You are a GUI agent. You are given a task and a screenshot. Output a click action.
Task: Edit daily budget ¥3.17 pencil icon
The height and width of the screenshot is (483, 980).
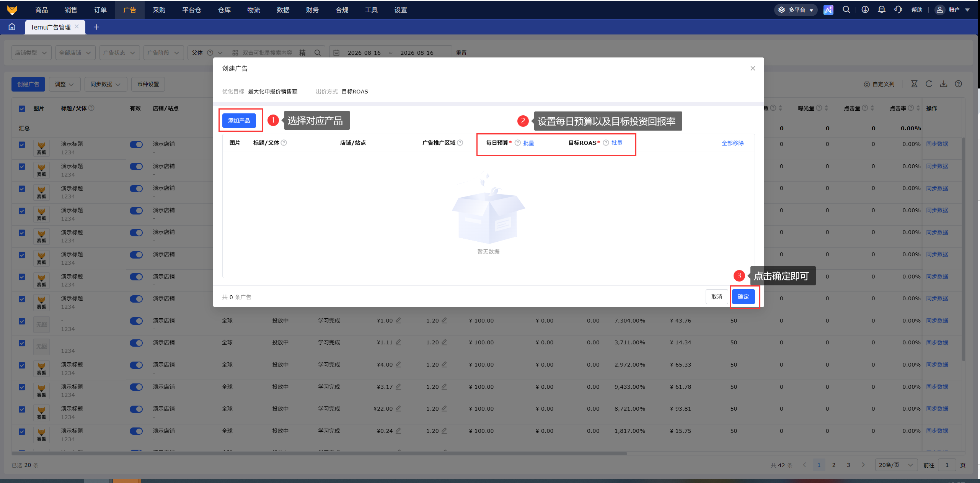pyautogui.click(x=398, y=387)
